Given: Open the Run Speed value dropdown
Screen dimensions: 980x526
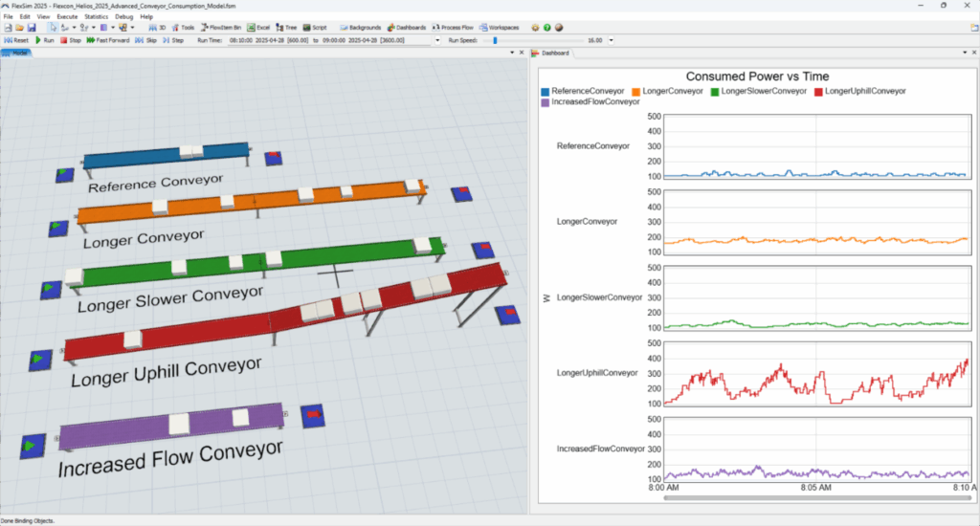Looking at the screenshot, I should pos(609,41).
